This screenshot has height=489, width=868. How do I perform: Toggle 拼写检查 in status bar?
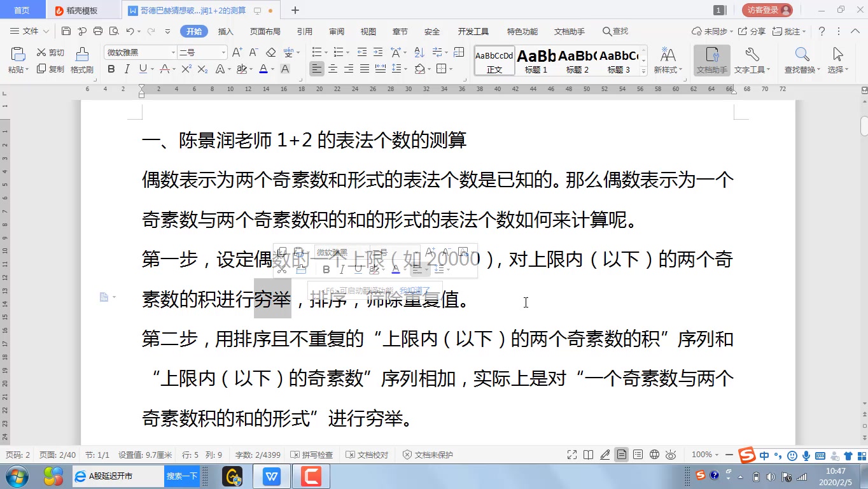pyautogui.click(x=312, y=455)
